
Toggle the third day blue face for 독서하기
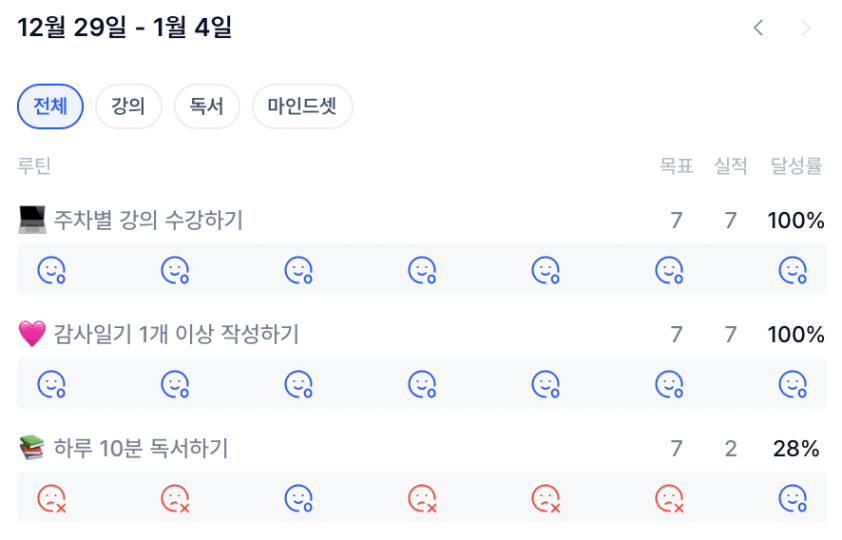pyautogui.click(x=299, y=498)
